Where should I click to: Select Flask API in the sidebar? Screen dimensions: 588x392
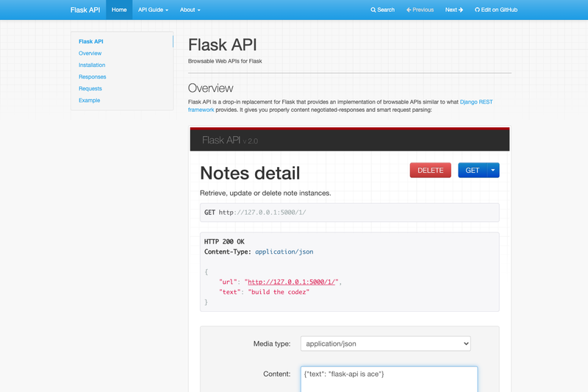[90, 41]
